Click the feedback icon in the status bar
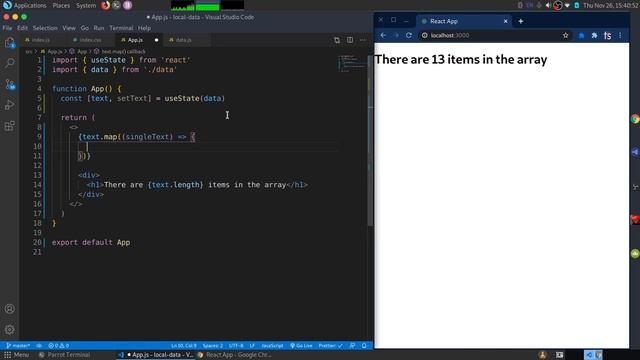Viewport: 640px width, 360px height. point(352,346)
